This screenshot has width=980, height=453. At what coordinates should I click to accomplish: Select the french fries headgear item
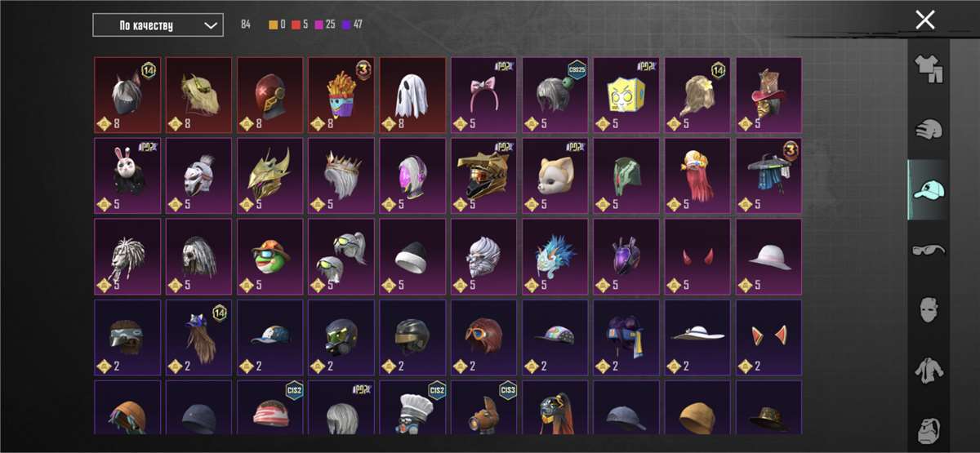341,95
